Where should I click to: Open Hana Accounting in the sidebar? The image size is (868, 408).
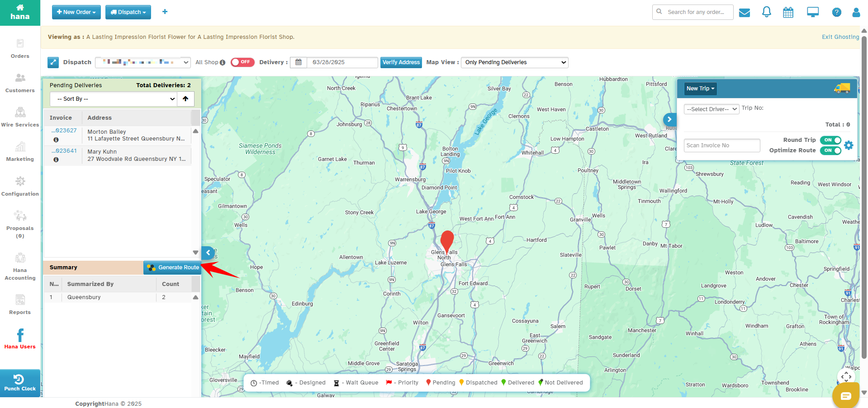click(x=20, y=267)
